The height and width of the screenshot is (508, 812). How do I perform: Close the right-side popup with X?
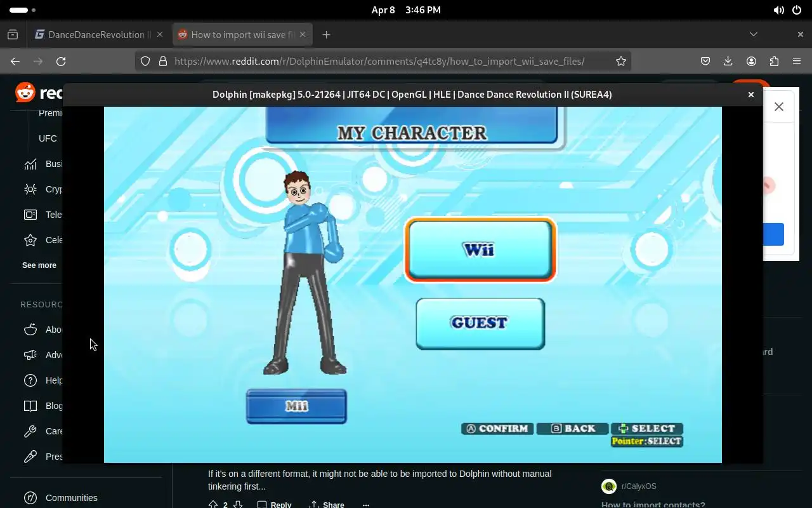point(779,107)
